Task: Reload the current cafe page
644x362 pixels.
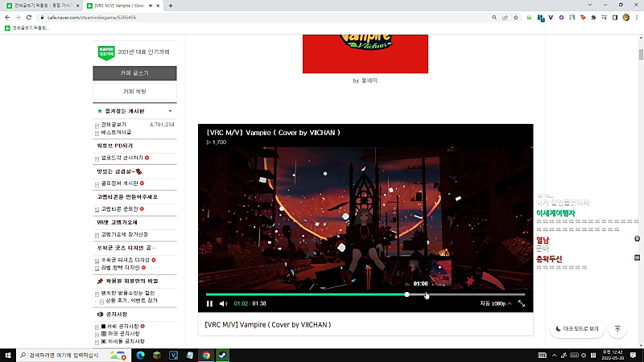Action: tap(29, 18)
